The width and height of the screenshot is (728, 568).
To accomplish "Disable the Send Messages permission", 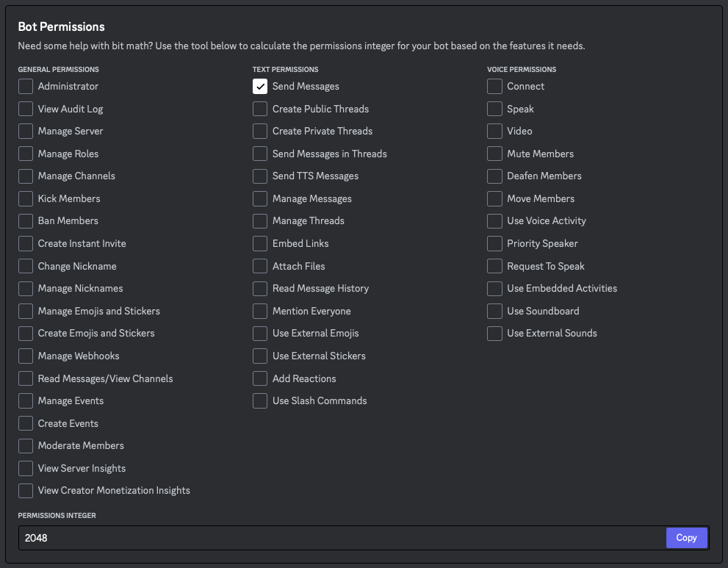I will [259, 86].
